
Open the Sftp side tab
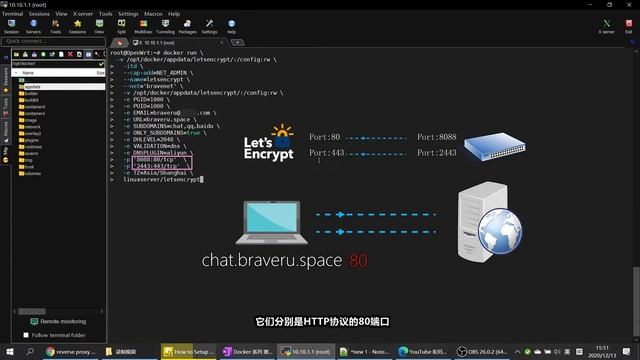pos(5,155)
